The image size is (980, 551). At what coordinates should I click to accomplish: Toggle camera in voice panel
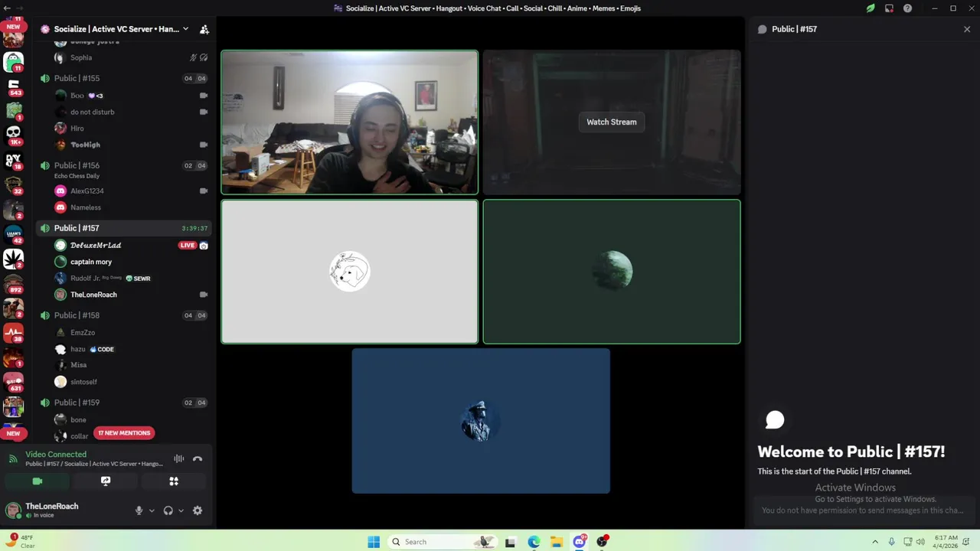click(37, 481)
